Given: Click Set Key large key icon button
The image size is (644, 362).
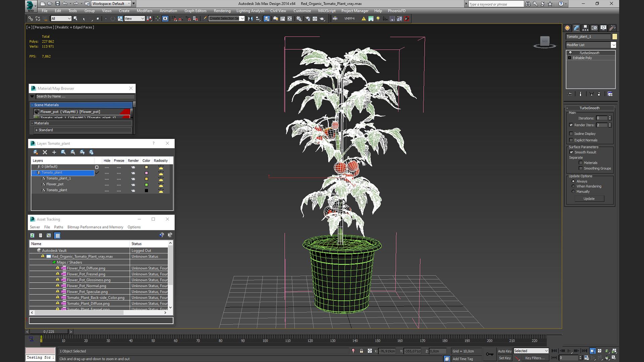Looking at the screenshot, I should click(490, 354).
